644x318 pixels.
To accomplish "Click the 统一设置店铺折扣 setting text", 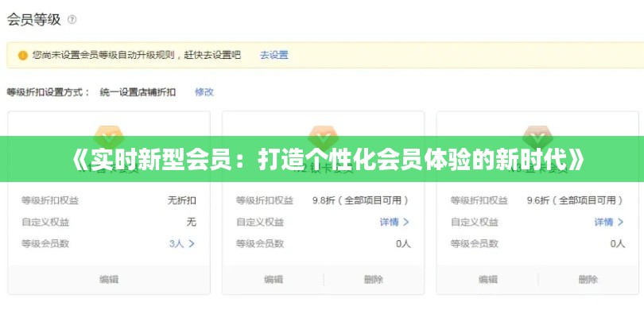I will tap(138, 92).
